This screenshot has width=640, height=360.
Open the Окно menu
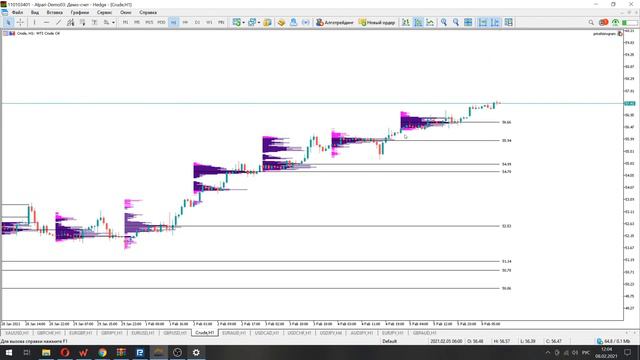click(x=126, y=12)
